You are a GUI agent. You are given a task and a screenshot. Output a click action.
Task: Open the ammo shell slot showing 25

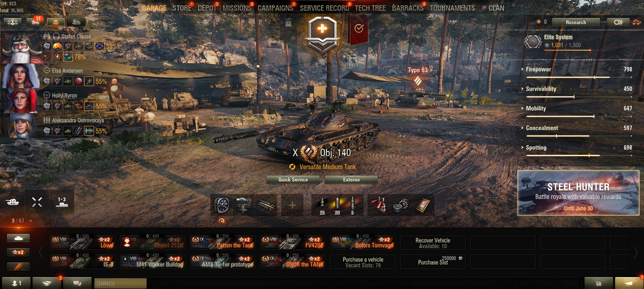(322, 205)
